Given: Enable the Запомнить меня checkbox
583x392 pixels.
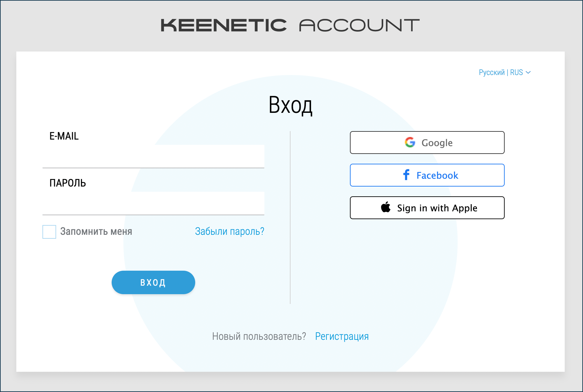Looking at the screenshot, I should pyautogui.click(x=49, y=232).
